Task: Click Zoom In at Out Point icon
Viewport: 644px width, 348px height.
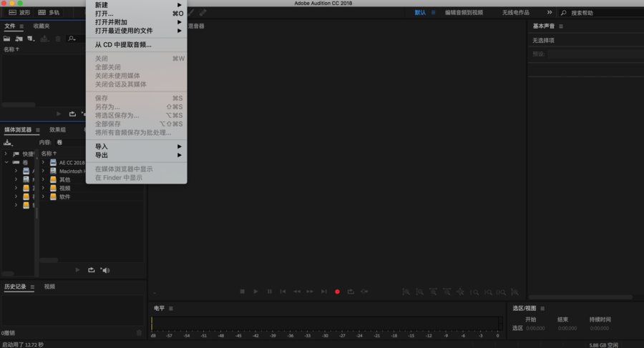Action: 488,292
